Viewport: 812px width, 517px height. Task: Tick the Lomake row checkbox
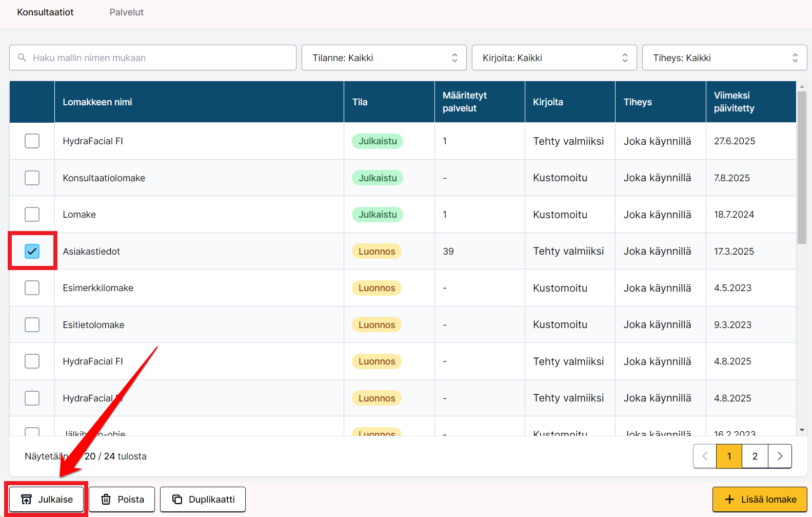pos(32,214)
